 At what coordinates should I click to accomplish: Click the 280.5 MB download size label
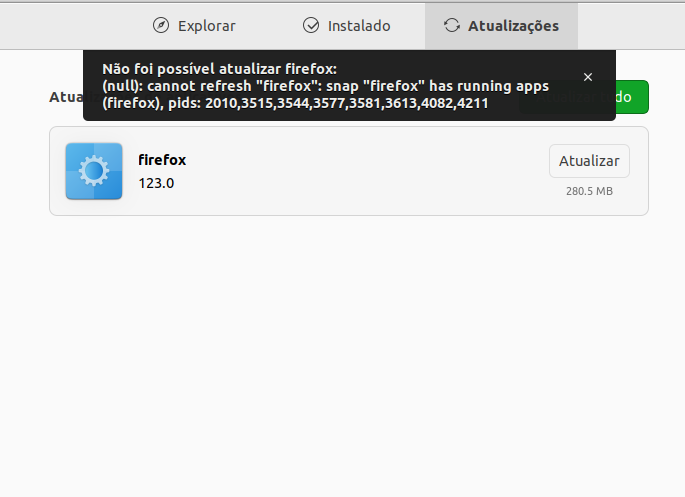[x=589, y=191]
